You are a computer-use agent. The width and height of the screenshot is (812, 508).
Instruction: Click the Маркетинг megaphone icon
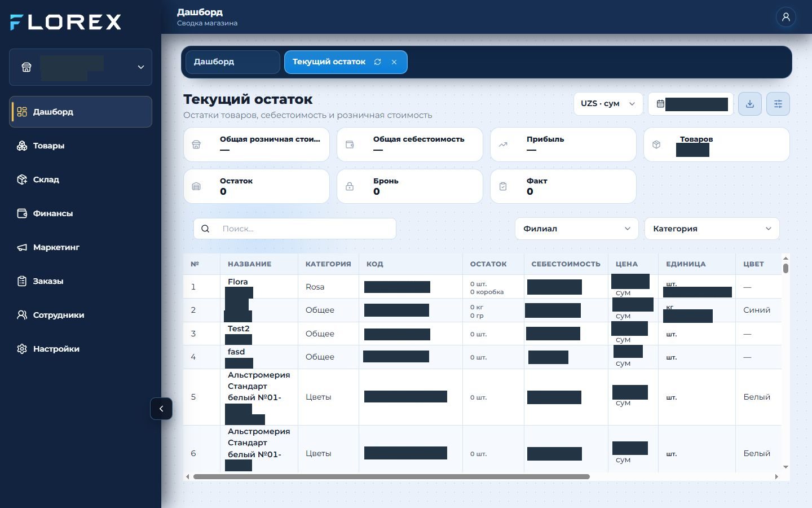[x=22, y=247]
